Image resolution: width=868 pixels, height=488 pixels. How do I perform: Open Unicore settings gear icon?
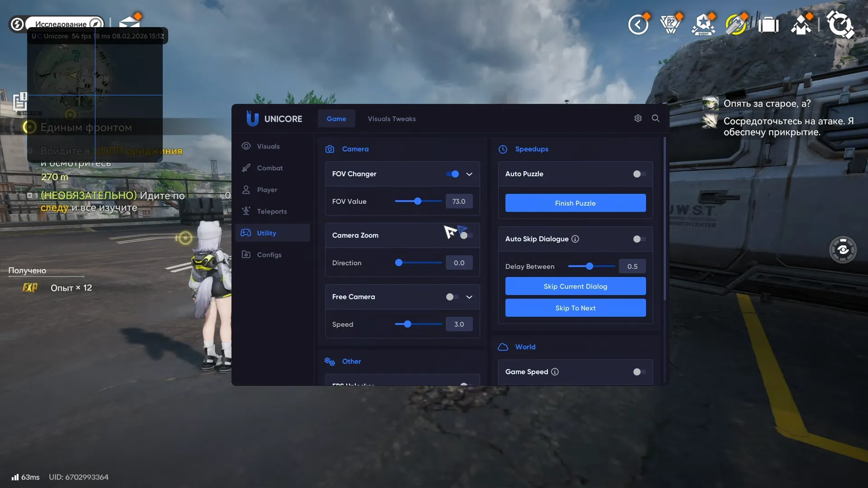click(638, 118)
